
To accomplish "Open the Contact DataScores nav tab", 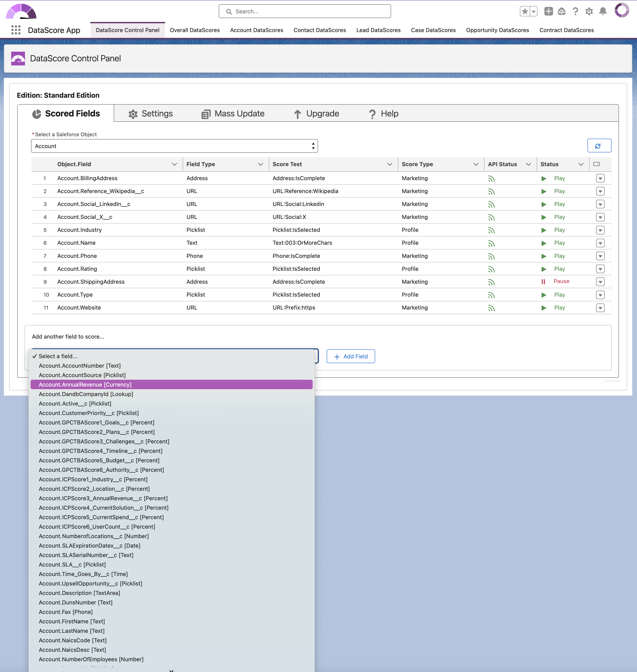I will [320, 30].
